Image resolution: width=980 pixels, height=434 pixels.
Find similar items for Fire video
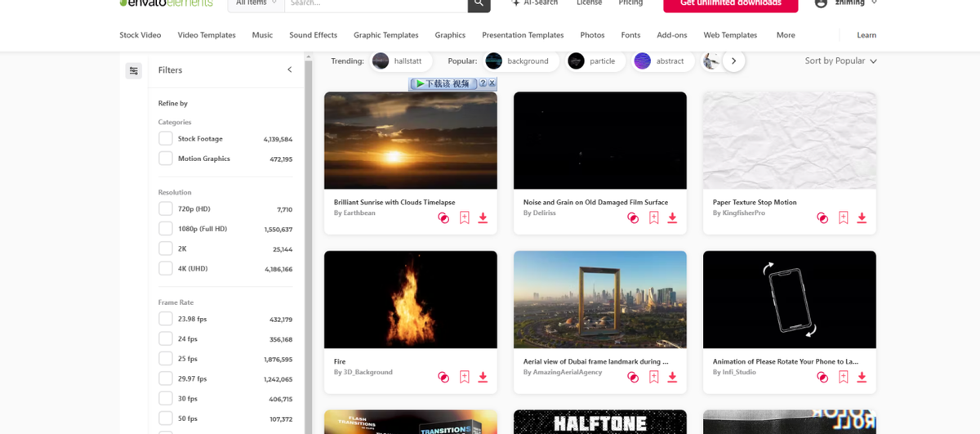(x=443, y=377)
